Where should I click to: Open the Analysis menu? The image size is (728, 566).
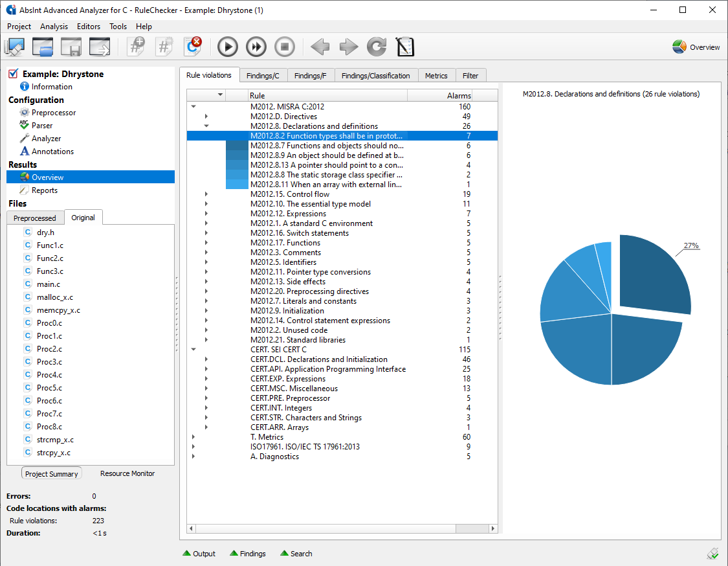pos(54,27)
